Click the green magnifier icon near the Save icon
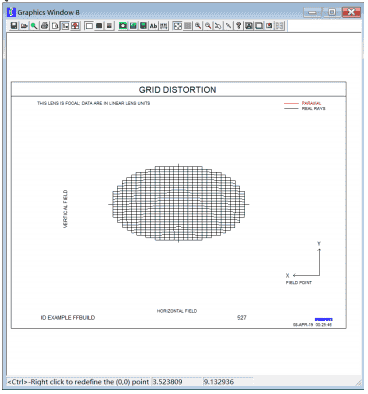 (x=34, y=26)
